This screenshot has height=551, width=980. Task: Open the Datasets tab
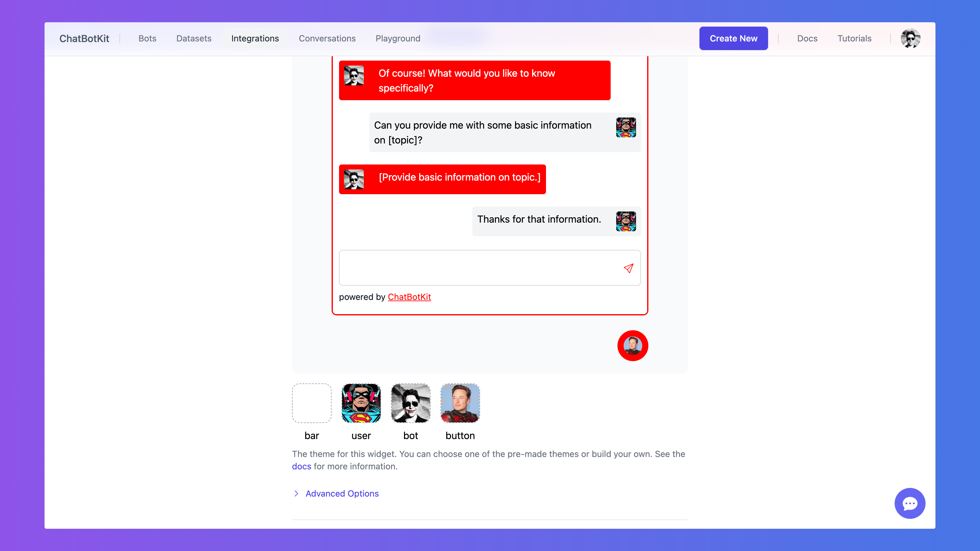(194, 38)
